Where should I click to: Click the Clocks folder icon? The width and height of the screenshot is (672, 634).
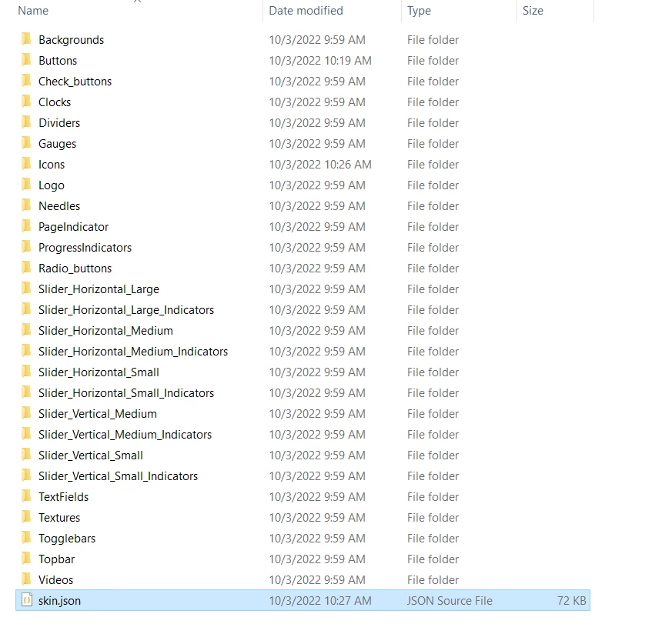click(26, 102)
